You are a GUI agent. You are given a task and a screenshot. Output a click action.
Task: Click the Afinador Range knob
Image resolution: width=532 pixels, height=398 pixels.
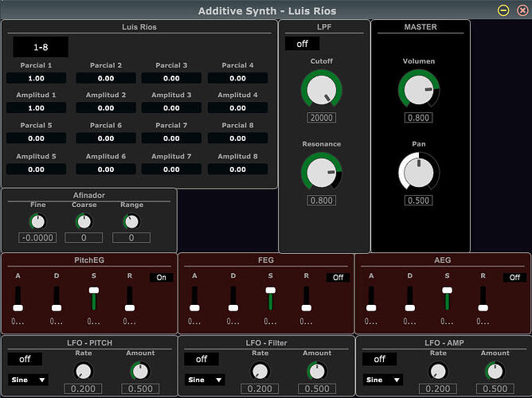[x=131, y=222]
